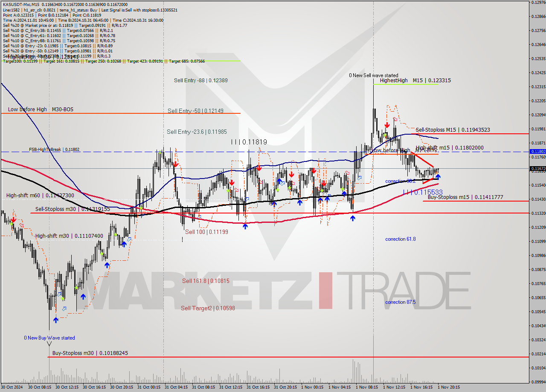Click the '30 Oct 2024' time axis label
This screenshot has width=546, height=392.
[x=12, y=387]
